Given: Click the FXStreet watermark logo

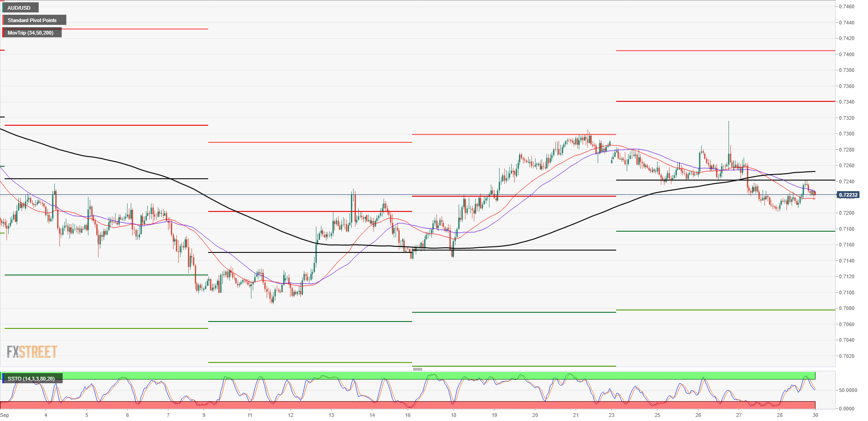Looking at the screenshot, I should click(32, 352).
